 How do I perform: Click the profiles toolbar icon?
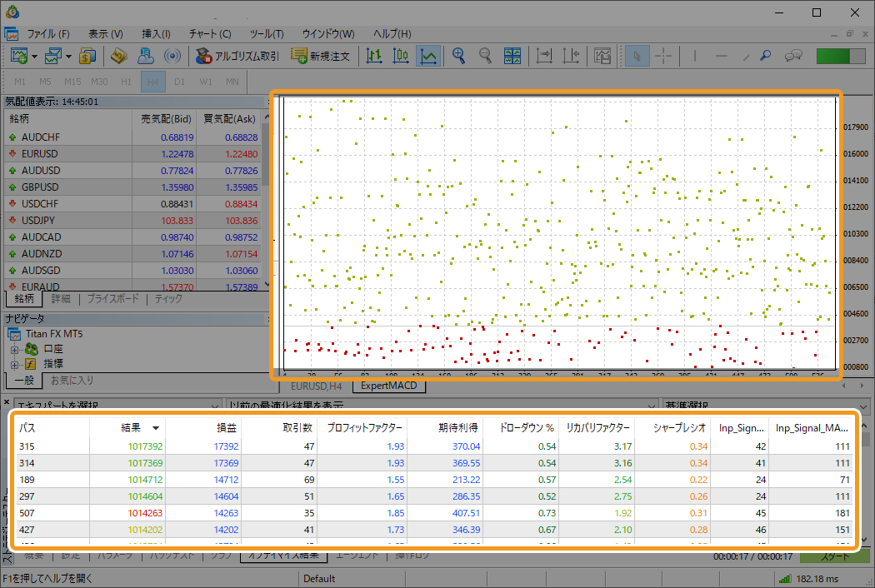click(53, 56)
